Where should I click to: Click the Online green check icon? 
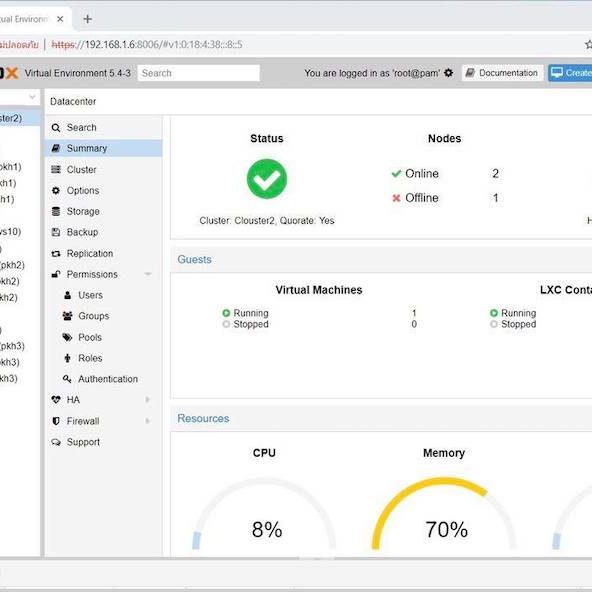tap(396, 174)
